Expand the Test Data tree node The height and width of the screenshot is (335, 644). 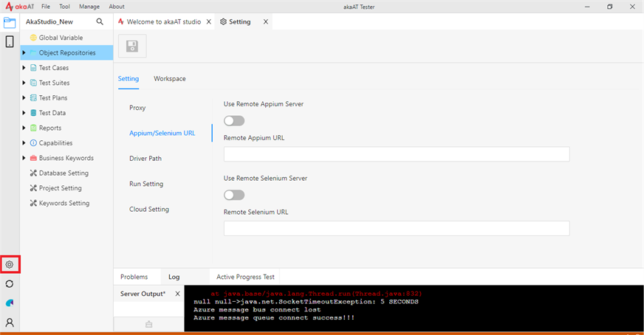click(24, 113)
